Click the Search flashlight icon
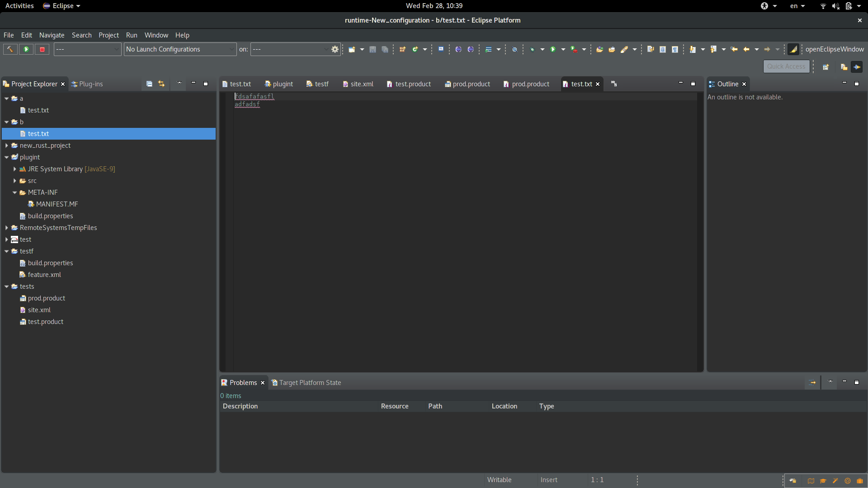The image size is (868, 488). pos(624,49)
